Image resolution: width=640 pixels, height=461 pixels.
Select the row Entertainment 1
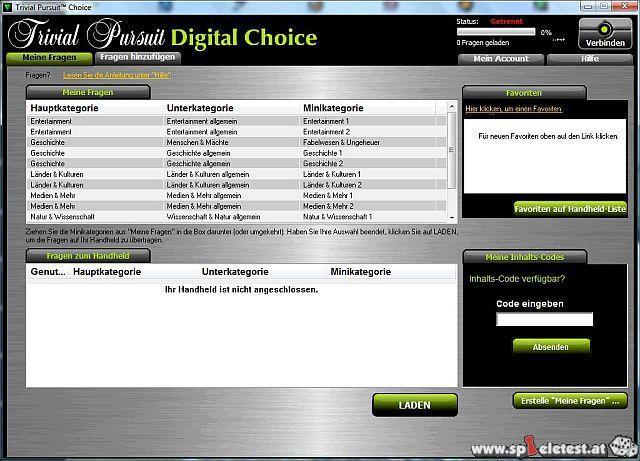(x=237, y=121)
